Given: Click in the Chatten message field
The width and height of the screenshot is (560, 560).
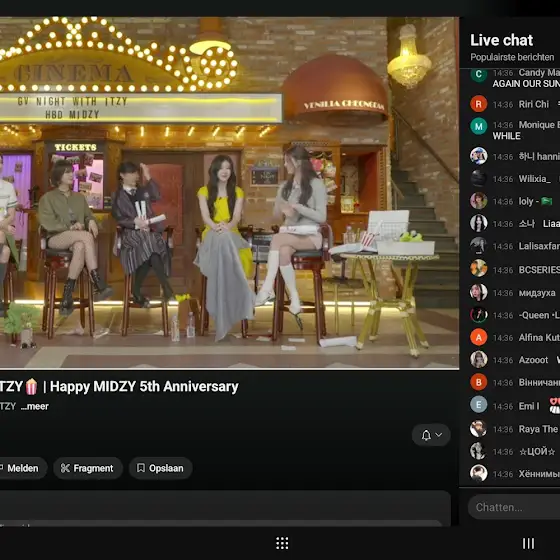Looking at the screenshot, I should [514, 507].
